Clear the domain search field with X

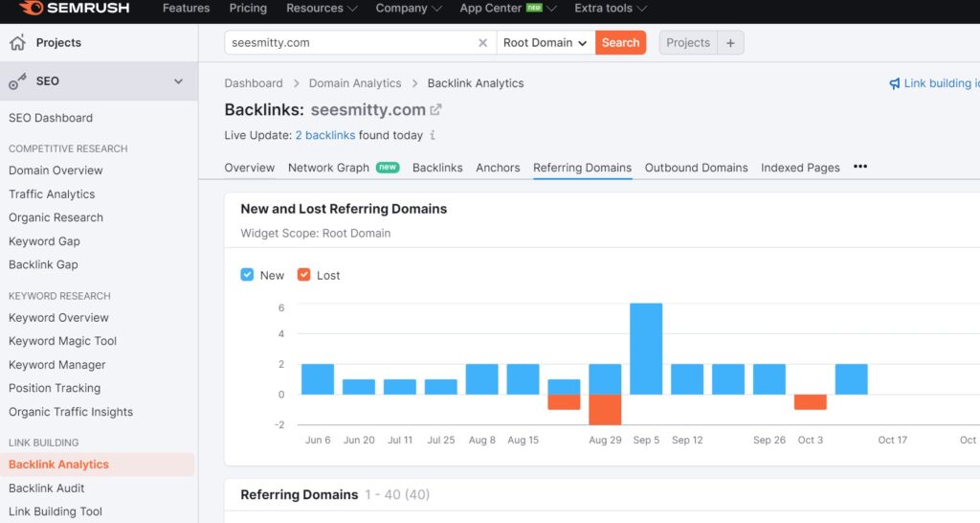point(482,42)
